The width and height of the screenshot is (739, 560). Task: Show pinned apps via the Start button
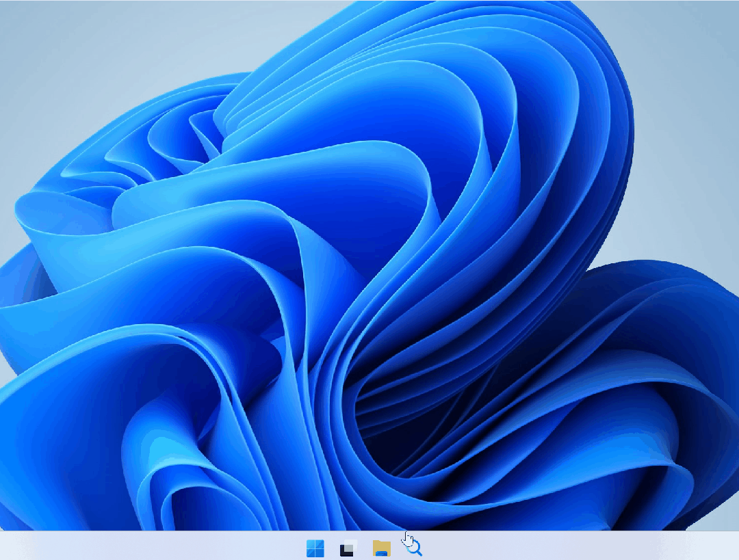pyautogui.click(x=315, y=548)
